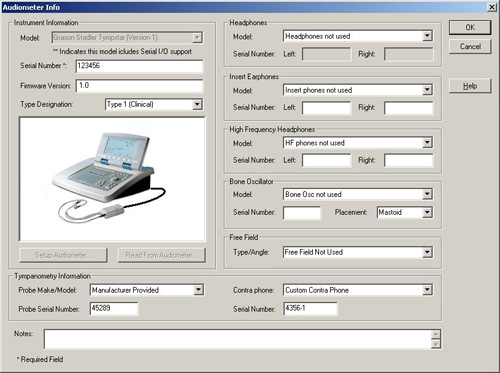Click Insert Earphones Right serial field

409,108
